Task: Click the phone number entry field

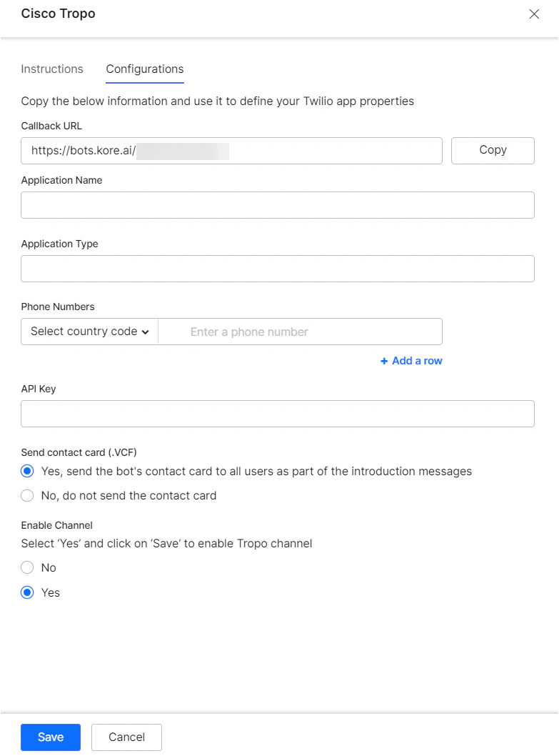Action: coord(300,332)
